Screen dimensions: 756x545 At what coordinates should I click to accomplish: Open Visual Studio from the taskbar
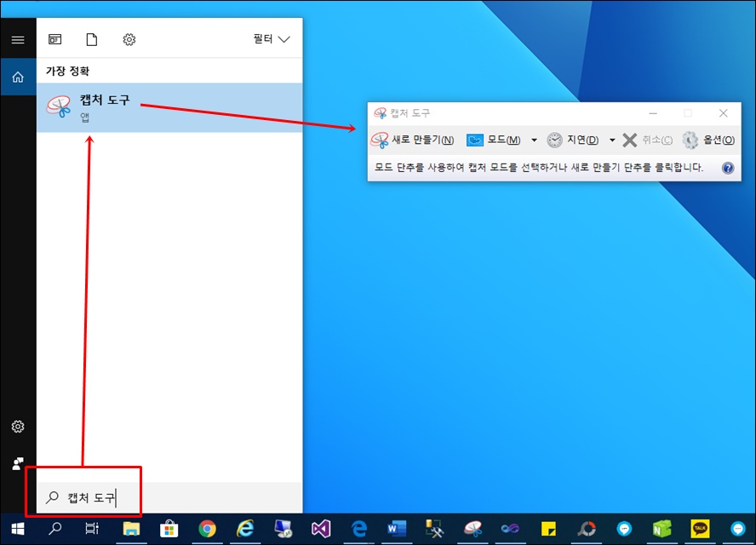tap(321, 529)
